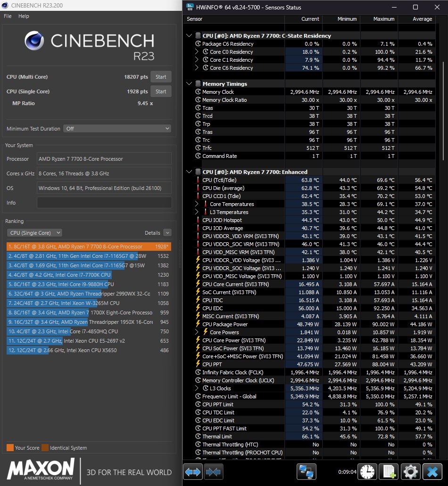448x486 pixels.
Task: Click Cinebench title bar app icon
Action: point(5,5)
